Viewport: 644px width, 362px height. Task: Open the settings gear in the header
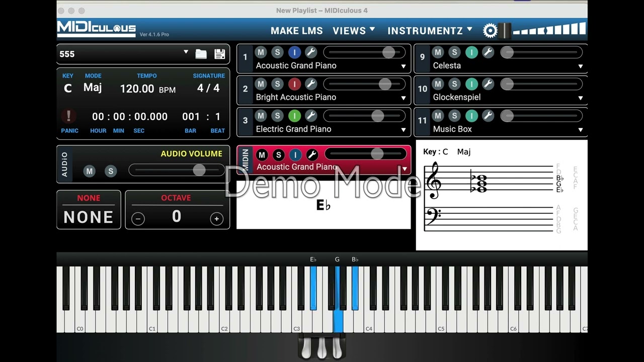click(x=490, y=31)
